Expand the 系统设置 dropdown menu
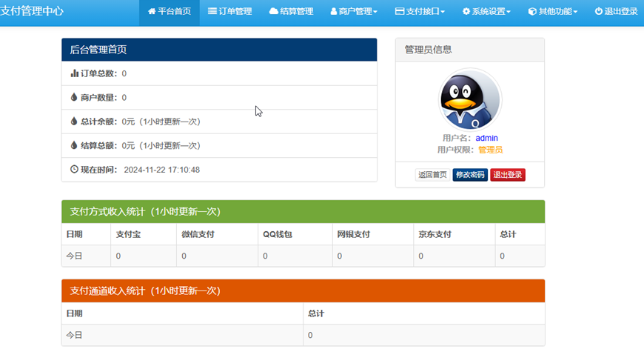 486,12
